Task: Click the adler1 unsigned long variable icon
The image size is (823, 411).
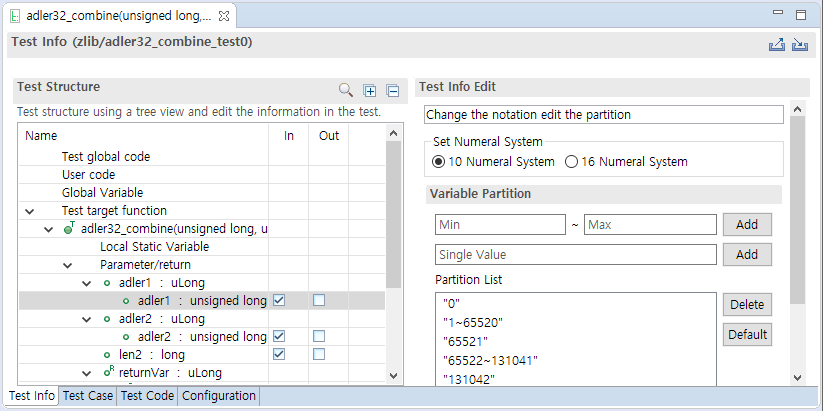Action: coord(125,301)
